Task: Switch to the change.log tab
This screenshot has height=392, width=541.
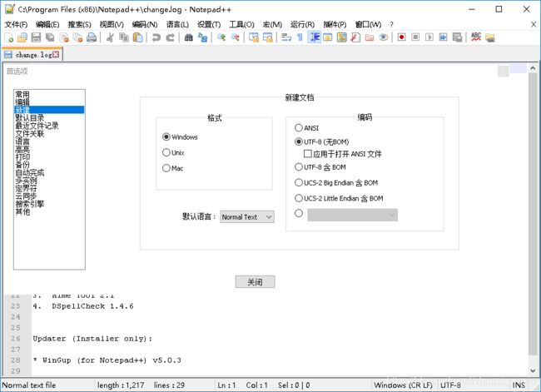Action: [x=32, y=55]
